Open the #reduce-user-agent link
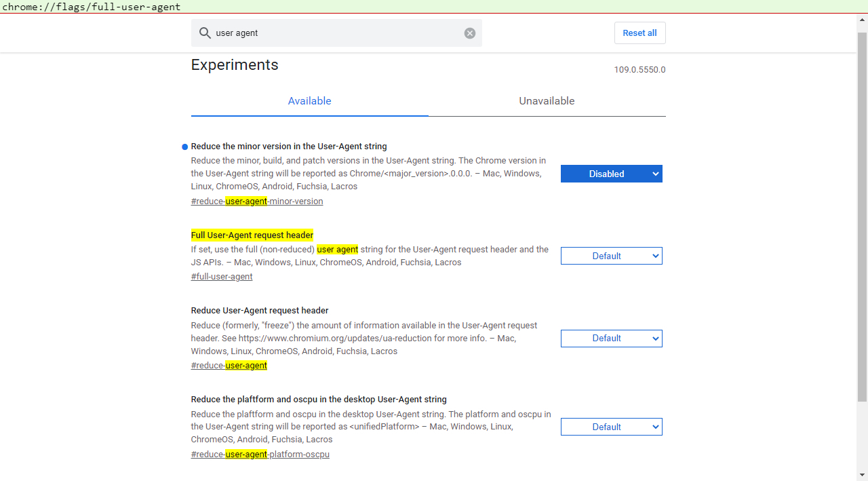 229,366
